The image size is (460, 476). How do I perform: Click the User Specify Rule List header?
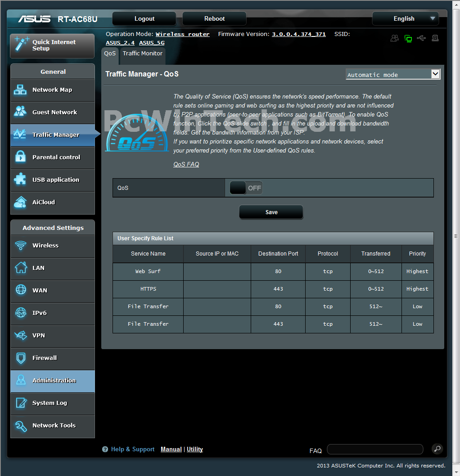point(273,238)
